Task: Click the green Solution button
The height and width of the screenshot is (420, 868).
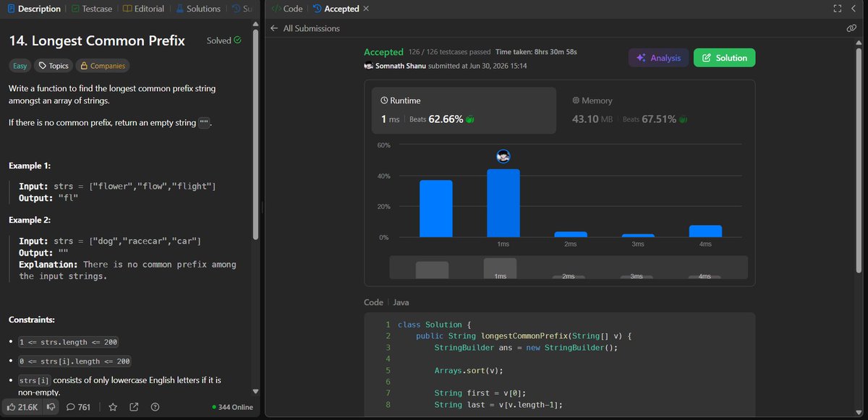Action: tap(724, 58)
